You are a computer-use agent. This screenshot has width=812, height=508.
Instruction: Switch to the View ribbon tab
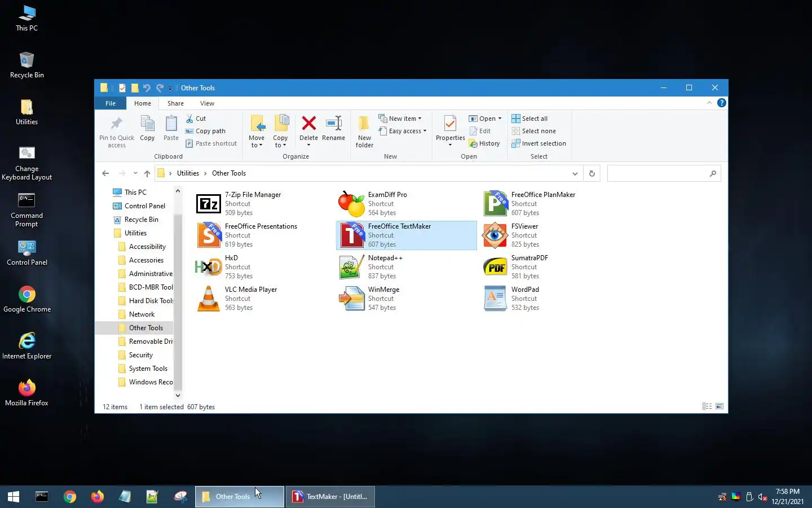[207, 103]
